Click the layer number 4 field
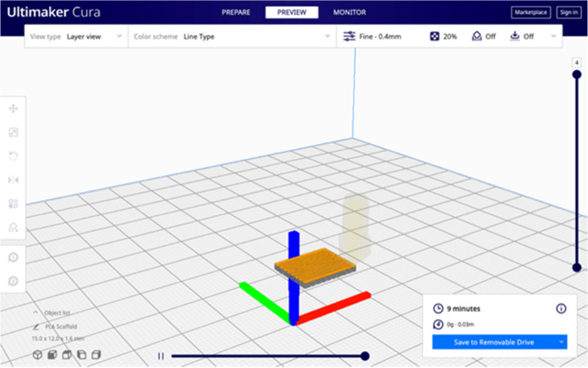The height and width of the screenshot is (368, 588). click(x=577, y=62)
